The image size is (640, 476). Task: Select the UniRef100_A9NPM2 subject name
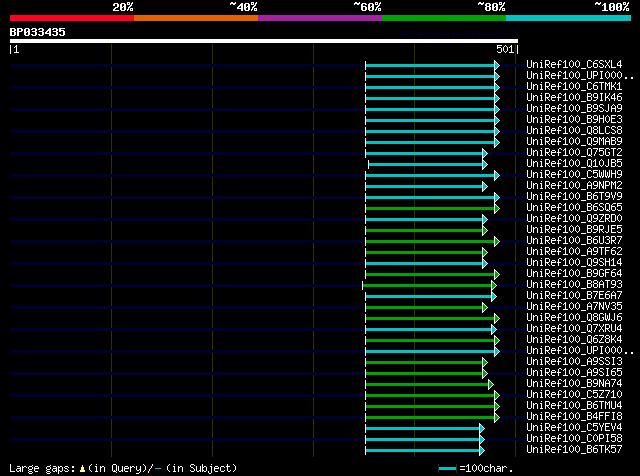pyautogui.click(x=574, y=186)
